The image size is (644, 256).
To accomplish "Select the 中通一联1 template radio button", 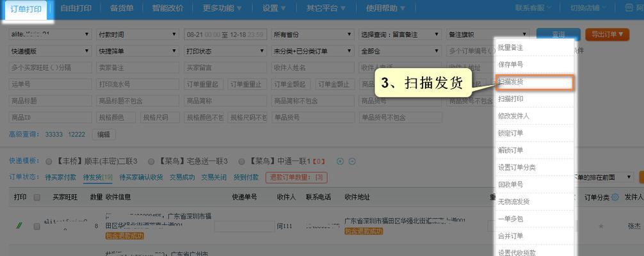I will pos(241,161).
